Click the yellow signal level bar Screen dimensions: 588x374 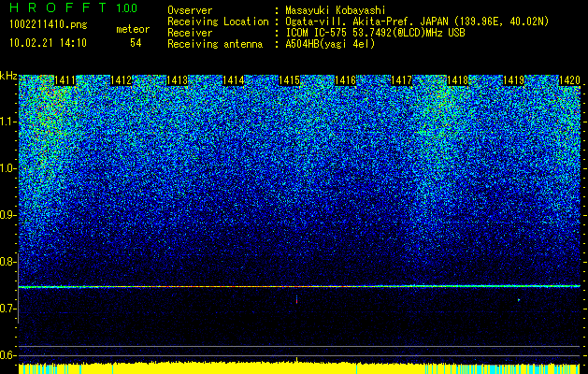299,368
